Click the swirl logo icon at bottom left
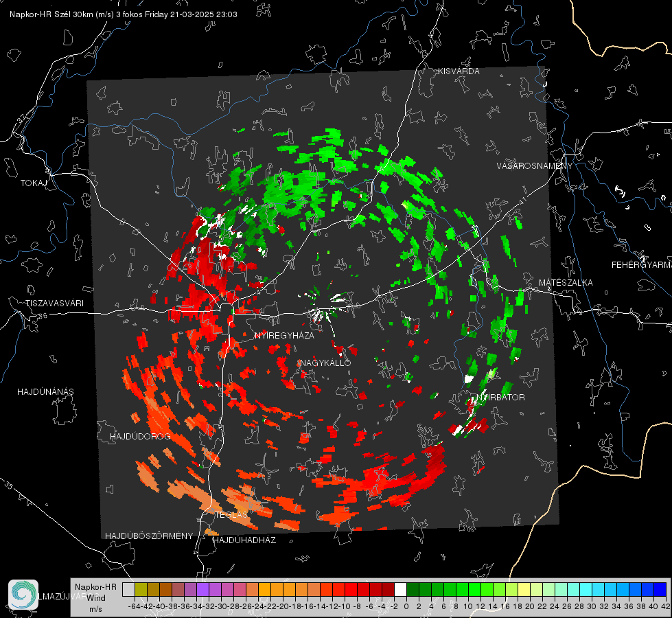This screenshot has height=618, width=672. [x=23, y=595]
